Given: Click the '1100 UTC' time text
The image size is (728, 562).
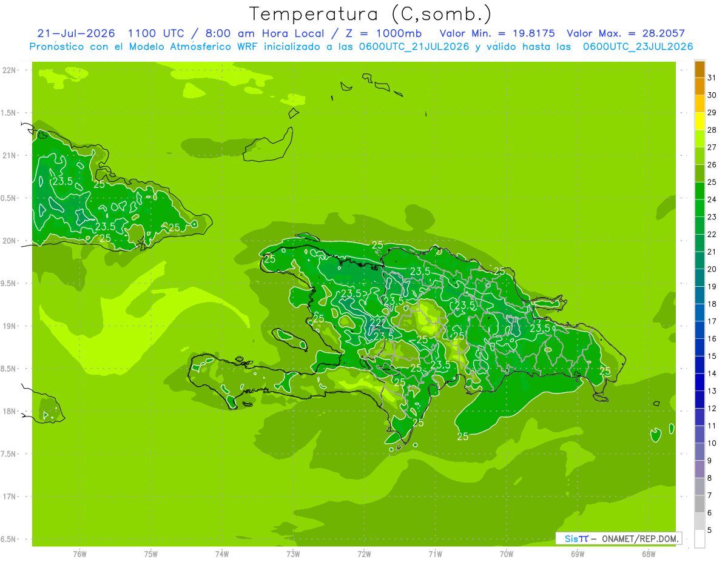Looking at the screenshot, I should coord(155,33).
